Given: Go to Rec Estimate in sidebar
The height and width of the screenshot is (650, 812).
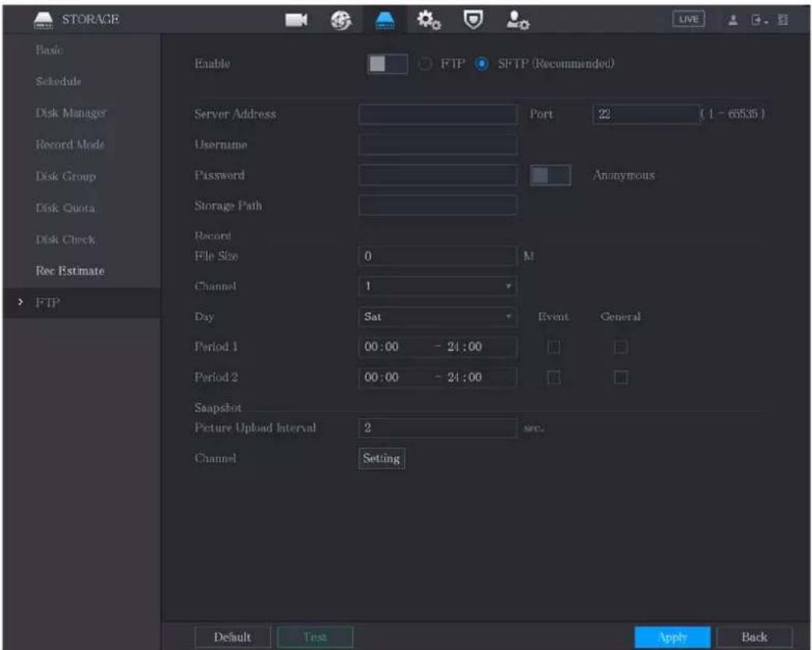Looking at the screenshot, I should click(x=70, y=271).
